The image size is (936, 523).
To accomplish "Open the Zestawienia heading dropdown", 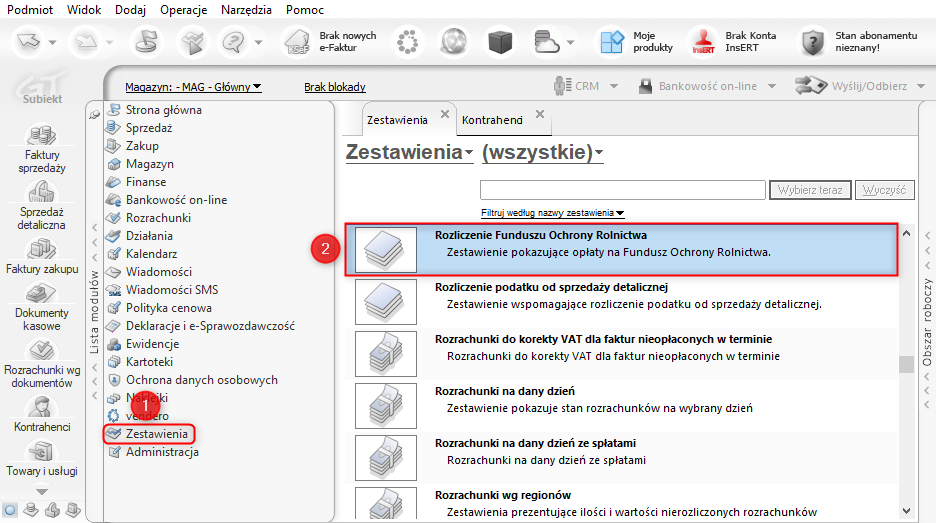I will tap(410, 152).
